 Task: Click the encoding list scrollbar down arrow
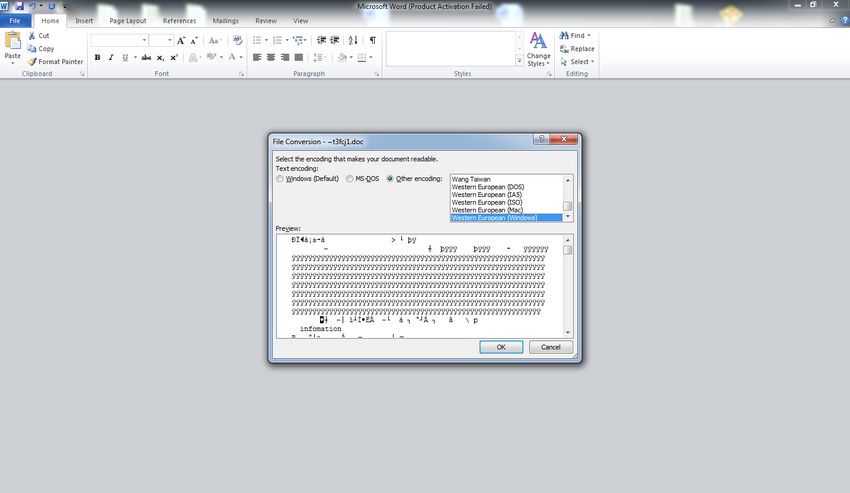(x=568, y=217)
